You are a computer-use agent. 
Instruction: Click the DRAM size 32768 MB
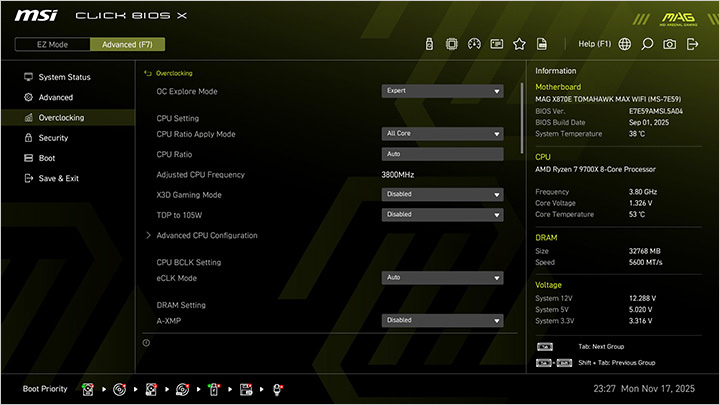pos(645,251)
